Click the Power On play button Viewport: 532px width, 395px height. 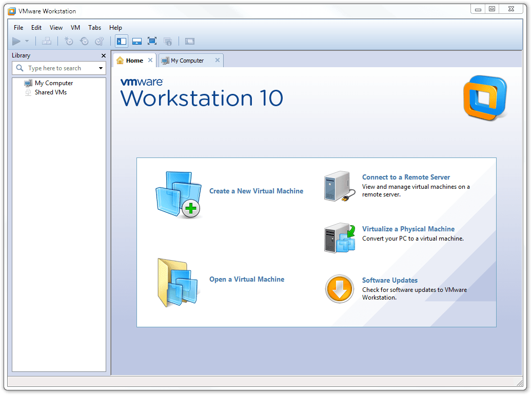coord(16,42)
